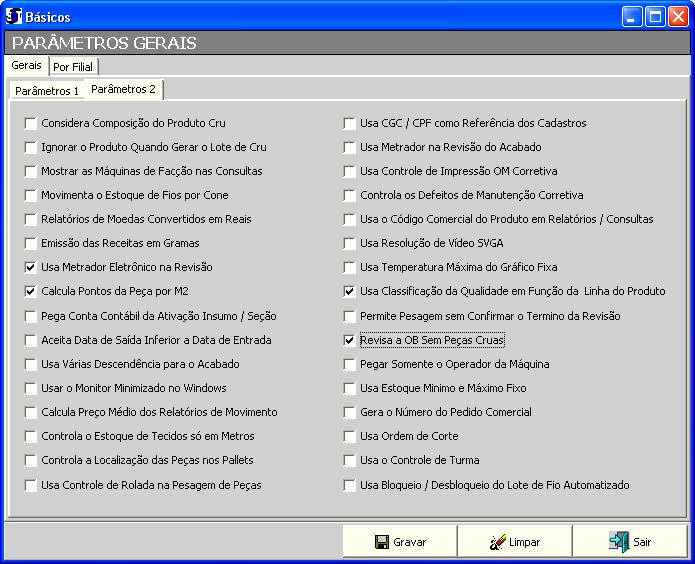Viewport: 695px width, 564px height.
Task: Click the eraser icon on Limpar
Action: tap(497, 542)
